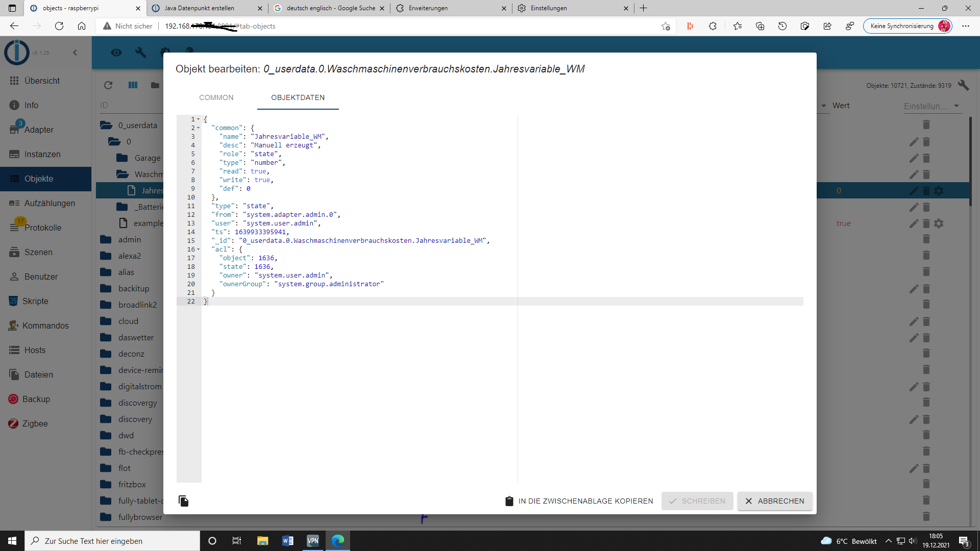Switch to the COMMON tab
Image resolution: width=980 pixels, height=551 pixels.
[x=216, y=97]
